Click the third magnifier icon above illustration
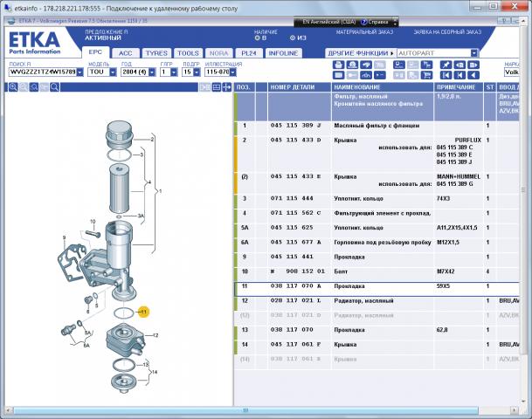The image size is (532, 419). click(33, 87)
